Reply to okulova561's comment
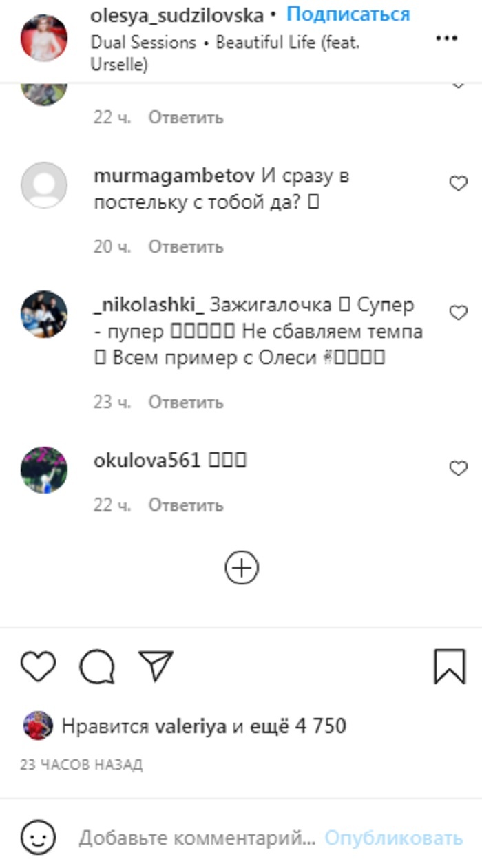 coord(186,505)
